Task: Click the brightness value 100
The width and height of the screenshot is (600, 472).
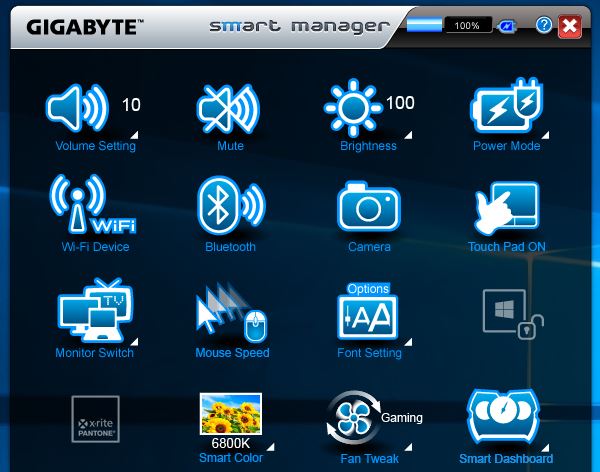Action: [400, 103]
